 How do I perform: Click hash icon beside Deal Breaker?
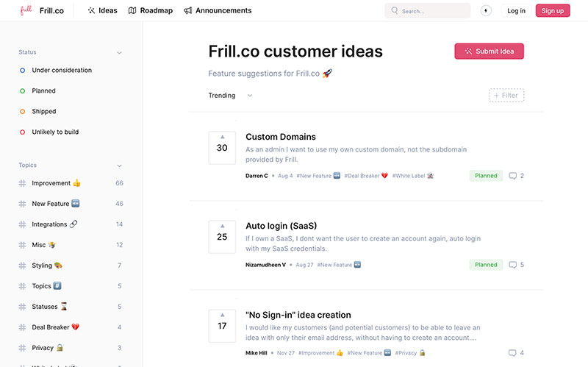pyautogui.click(x=22, y=327)
